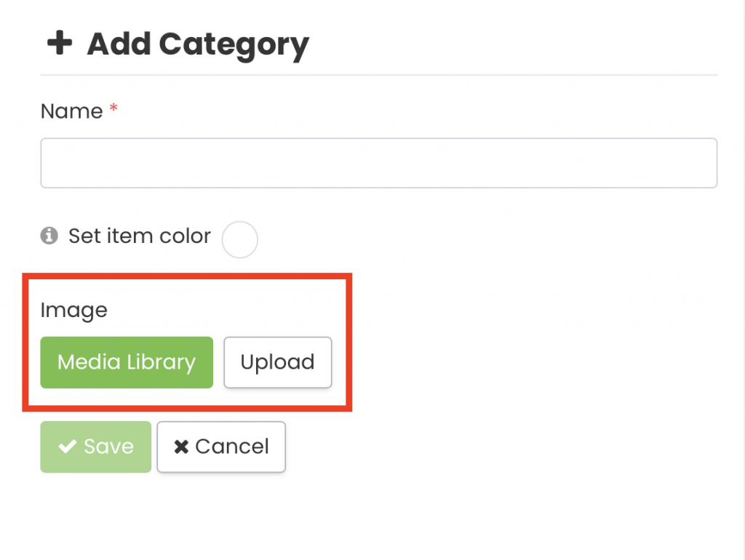Click the red required asterisk by Name

click(x=113, y=108)
